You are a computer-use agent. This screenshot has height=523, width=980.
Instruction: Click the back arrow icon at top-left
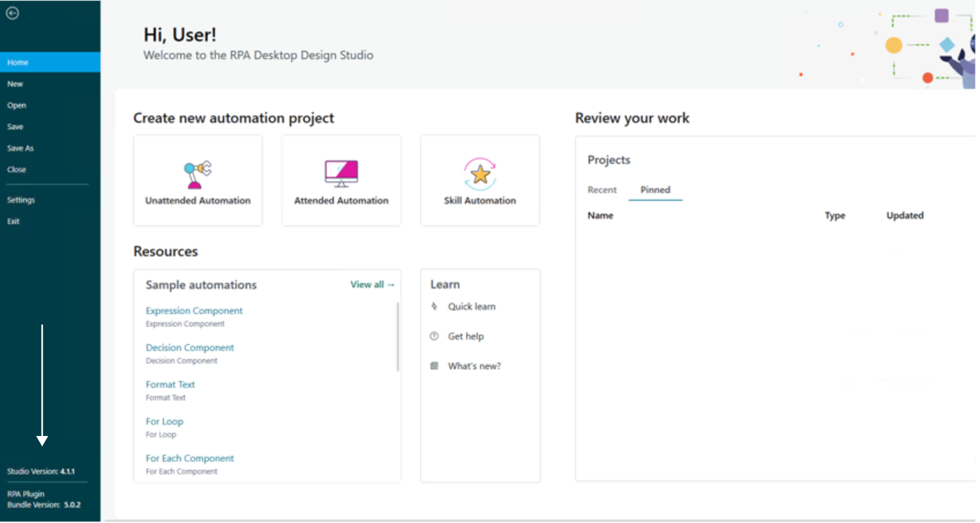[x=13, y=13]
